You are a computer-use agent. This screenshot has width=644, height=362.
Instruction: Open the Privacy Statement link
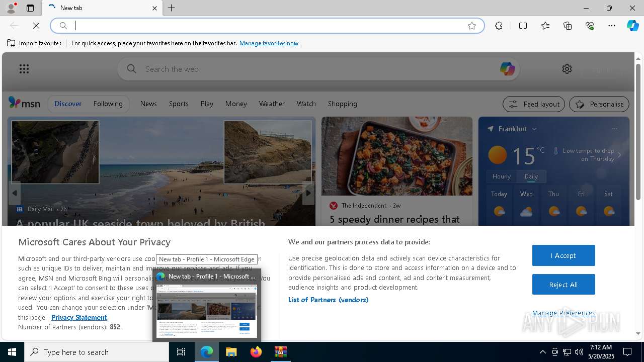click(x=79, y=317)
